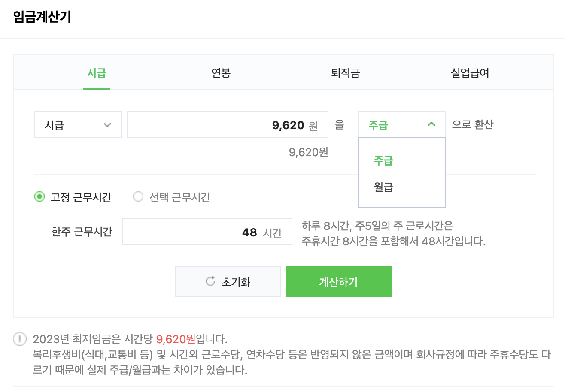565x392 pixels.
Task: Click the 초기화 reset button
Action: coord(228,281)
